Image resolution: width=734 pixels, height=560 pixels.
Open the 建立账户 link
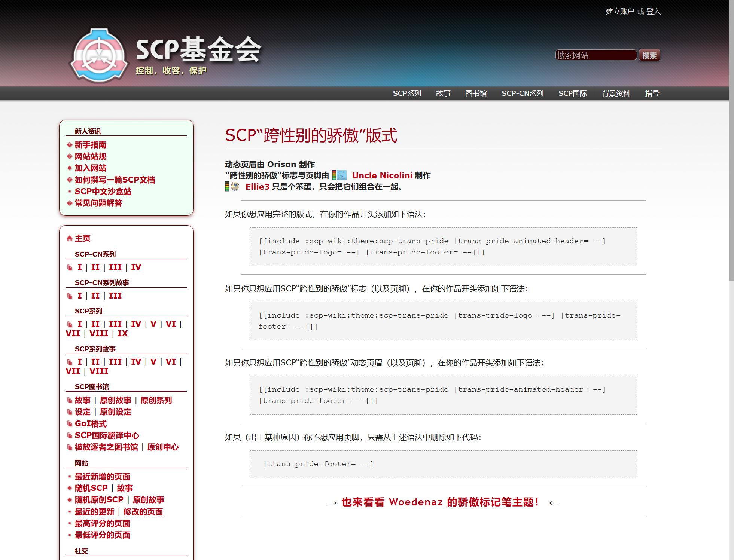pyautogui.click(x=619, y=11)
